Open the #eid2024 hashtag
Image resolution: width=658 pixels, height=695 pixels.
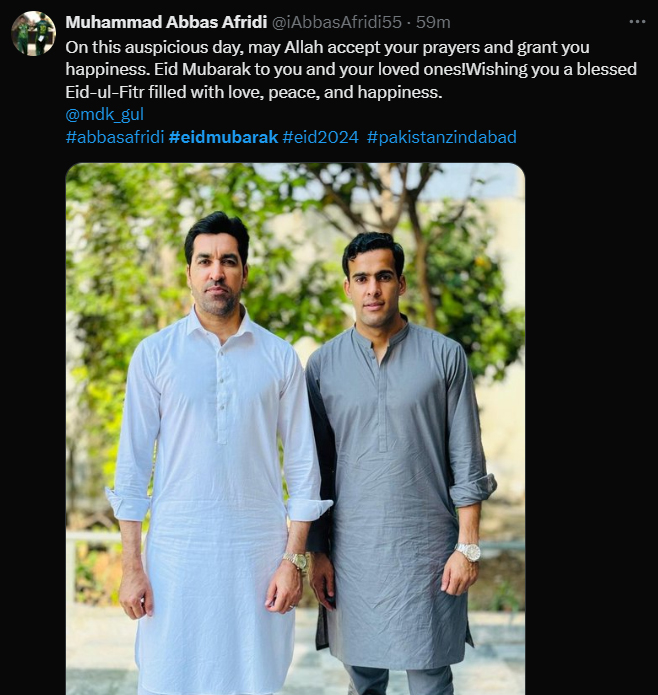pyautogui.click(x=320, y=137)
